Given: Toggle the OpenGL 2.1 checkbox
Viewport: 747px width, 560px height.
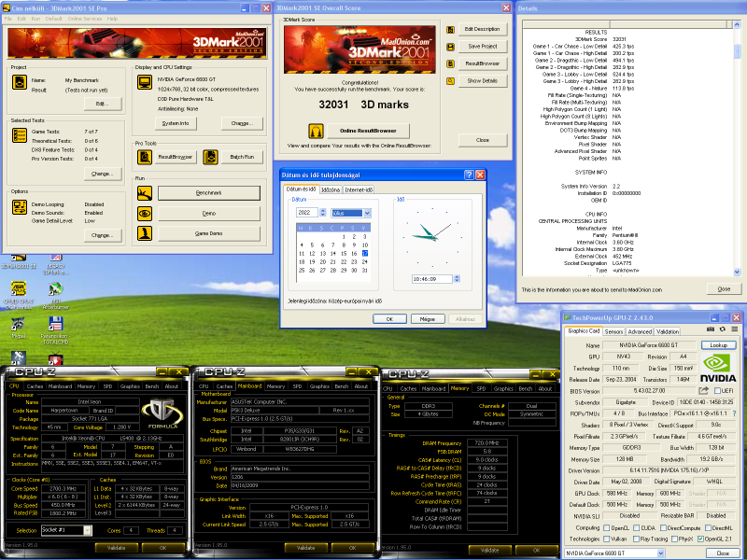Looking at the screenshot, I should (700, 539).
